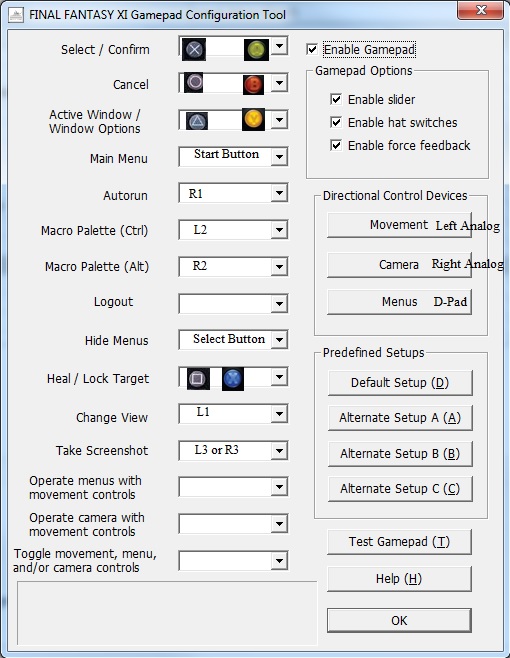Click the PlayStation Circle icon beside Cancel
The height and width of the screenshot is (658, 510).
[x=194, y=82]
